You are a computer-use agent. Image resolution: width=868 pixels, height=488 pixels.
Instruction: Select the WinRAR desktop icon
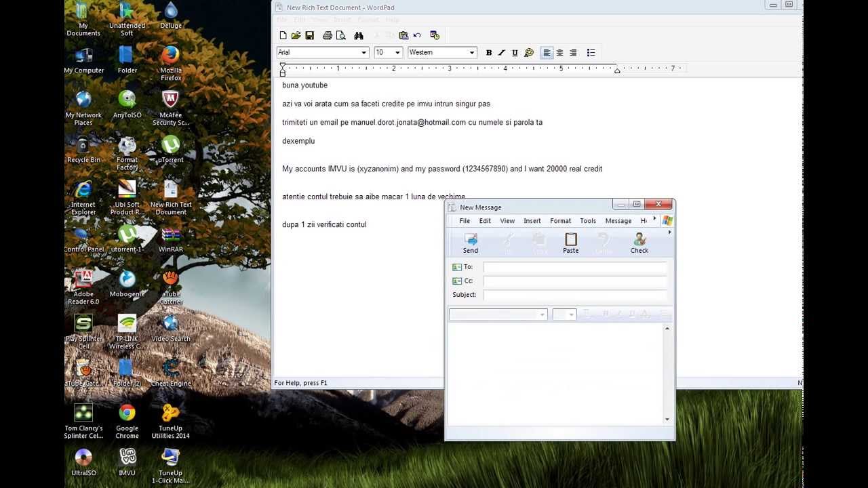(171, 239)
